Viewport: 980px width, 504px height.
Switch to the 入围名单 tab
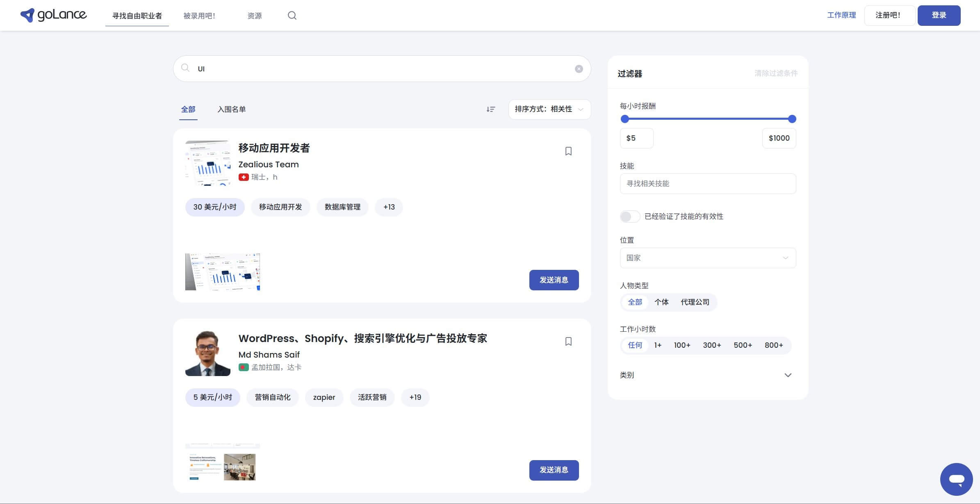point(232,109)
